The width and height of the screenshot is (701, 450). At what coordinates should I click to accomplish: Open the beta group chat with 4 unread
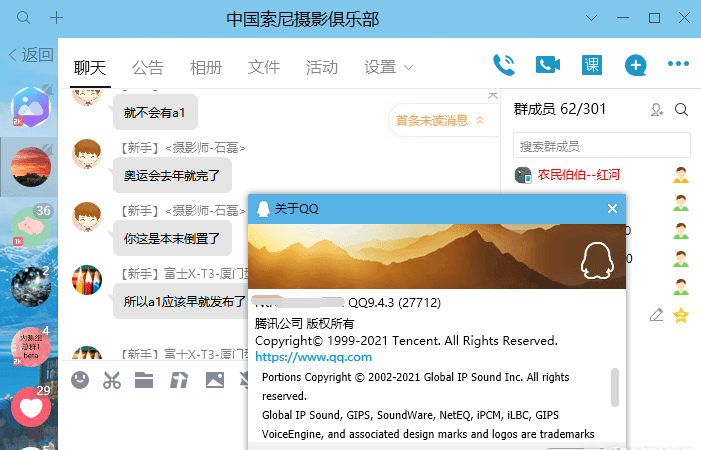[x=31, y=347]
